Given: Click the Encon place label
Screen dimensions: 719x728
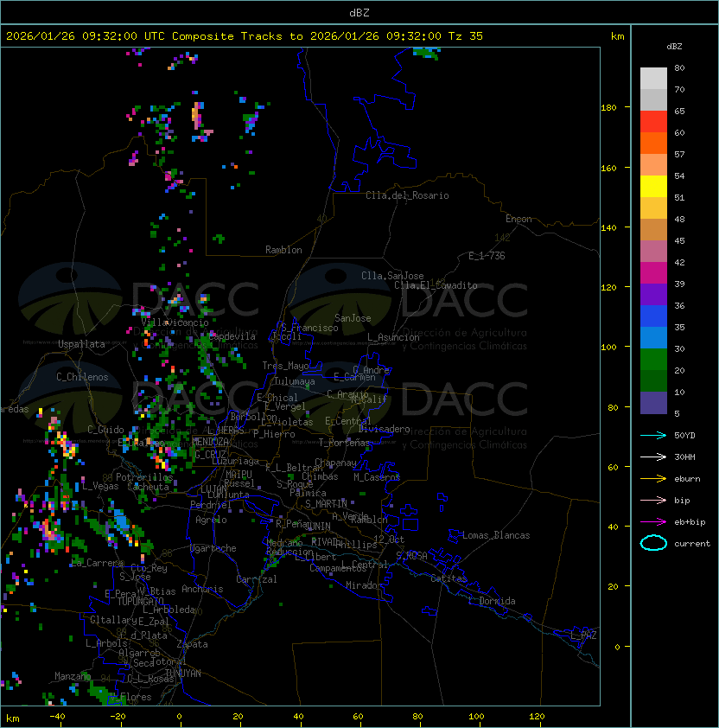Looking at the screenshot, I should click(x=519, y=219).
